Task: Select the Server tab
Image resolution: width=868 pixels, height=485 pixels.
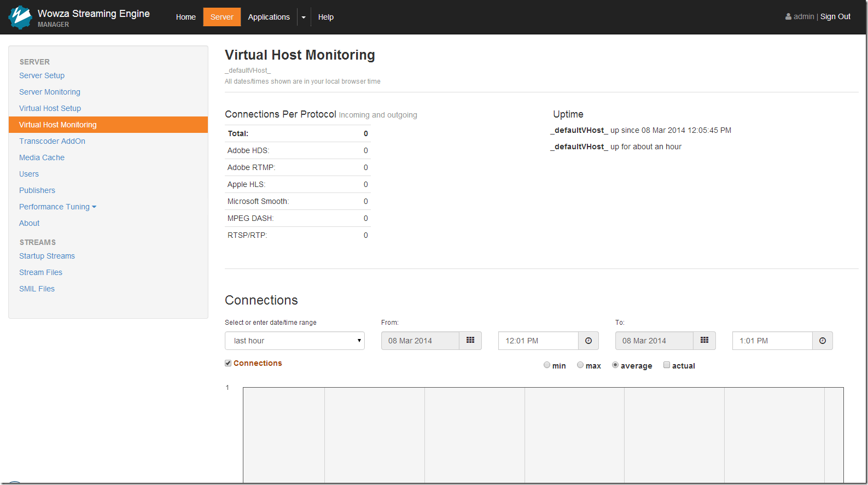Action: point(222,17)
